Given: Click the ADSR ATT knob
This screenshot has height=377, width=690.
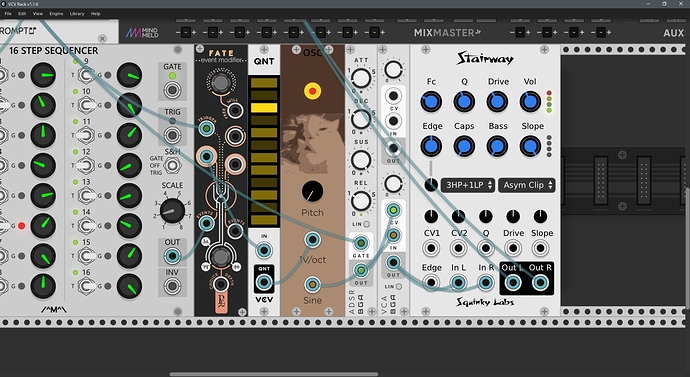Looking at the screenshot, I should tap(361, 78).
